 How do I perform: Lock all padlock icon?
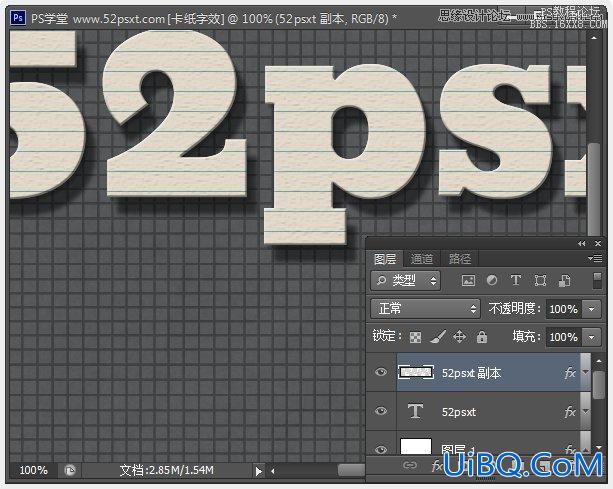(x=482, y=337)
